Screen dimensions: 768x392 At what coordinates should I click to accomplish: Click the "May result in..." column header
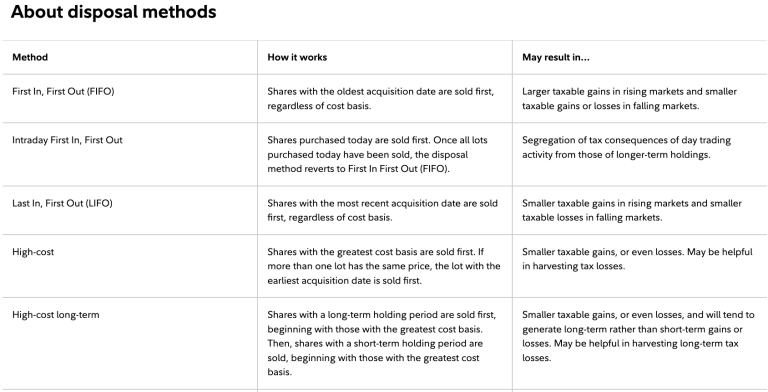(556, 57)
